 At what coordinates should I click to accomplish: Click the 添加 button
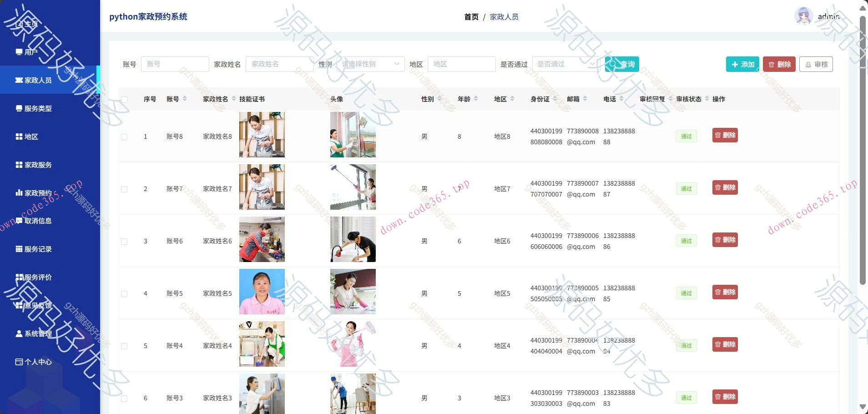pyautogui.click(x=742, y=64)
